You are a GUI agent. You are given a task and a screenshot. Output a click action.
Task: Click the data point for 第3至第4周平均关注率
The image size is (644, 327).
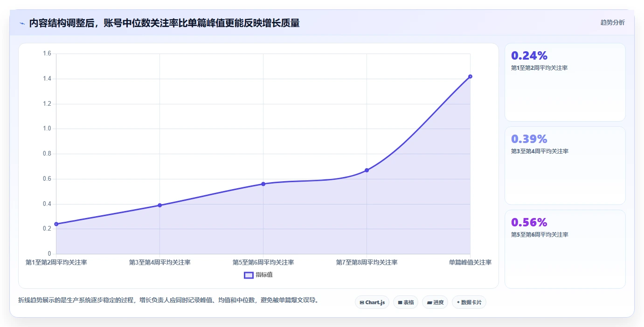pyautogui.click(x=159, y=205)
